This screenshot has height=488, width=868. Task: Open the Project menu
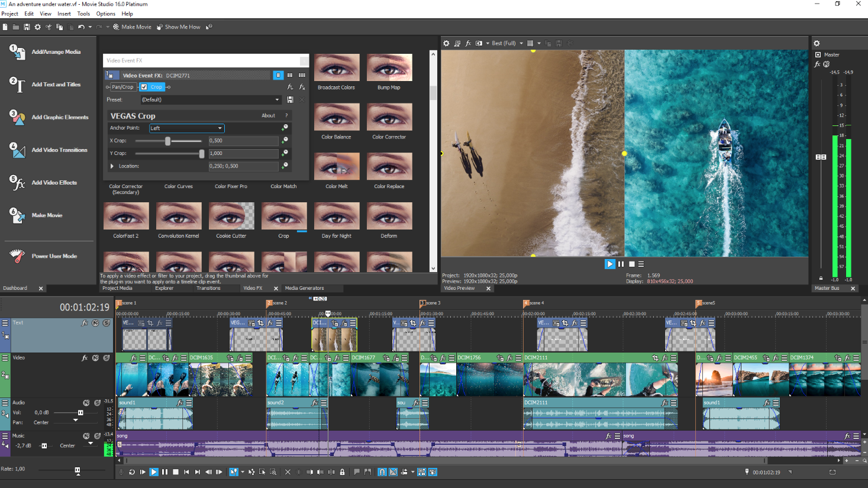[x=9, y=14]
